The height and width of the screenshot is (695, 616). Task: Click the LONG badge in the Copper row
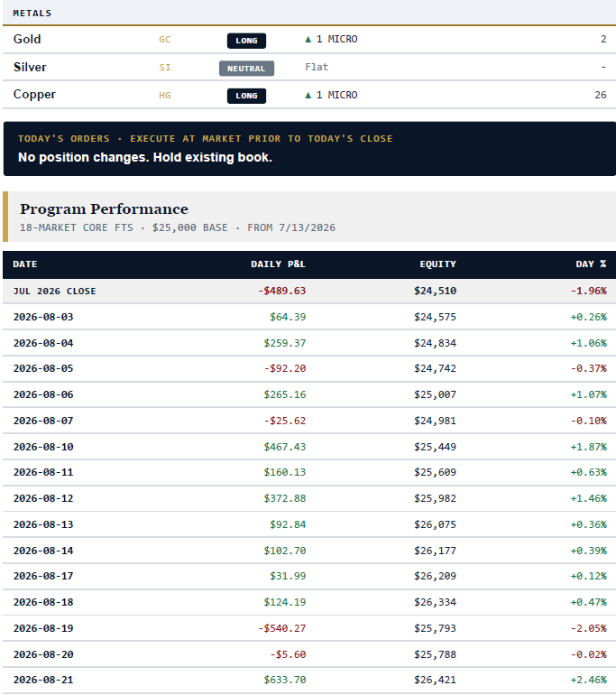coord(246,96)
